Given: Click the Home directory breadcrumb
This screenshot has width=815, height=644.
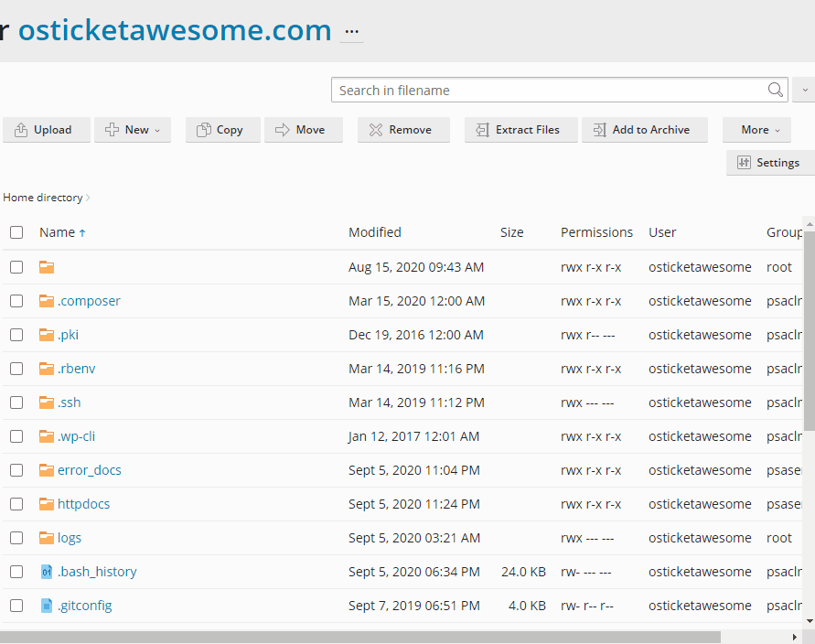Looking at the screenshot, I should [x=43, y=198].
